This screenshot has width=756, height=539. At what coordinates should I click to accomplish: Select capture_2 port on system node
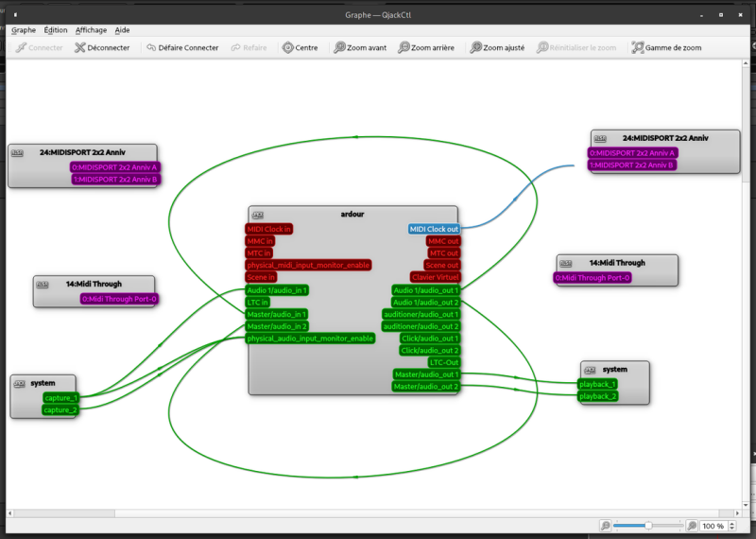60,410
